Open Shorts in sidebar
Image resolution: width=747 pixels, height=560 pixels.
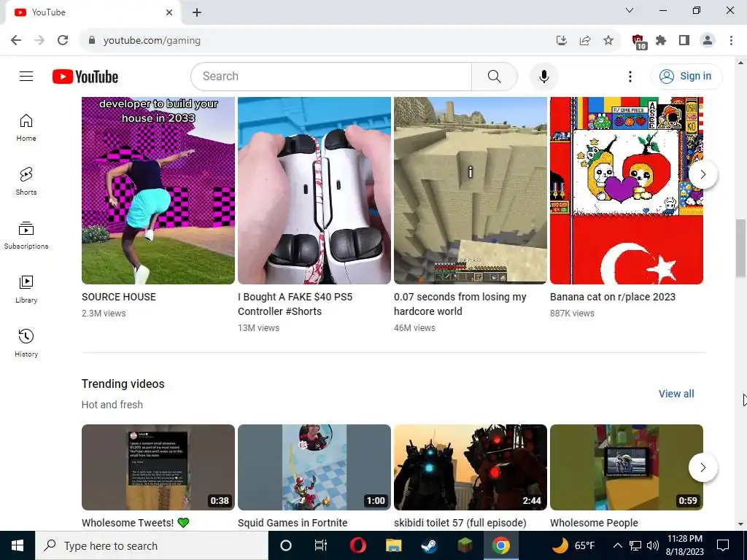click(x=26, y=182)
